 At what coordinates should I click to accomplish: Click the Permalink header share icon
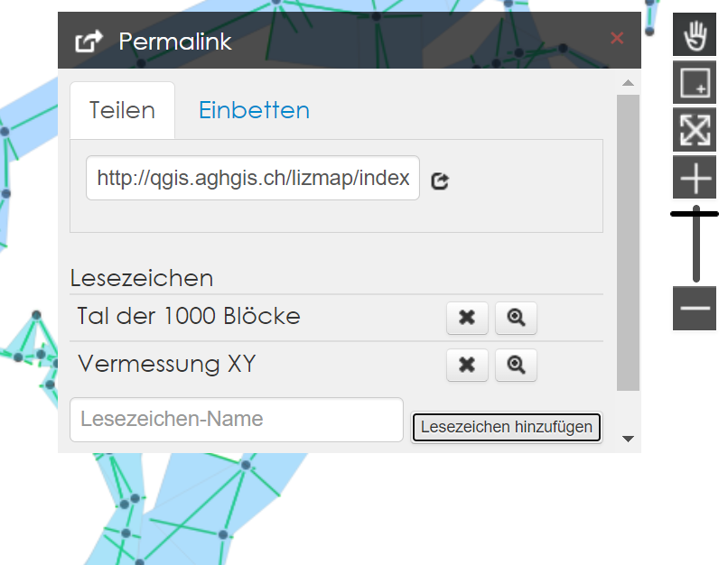point(89,42)
